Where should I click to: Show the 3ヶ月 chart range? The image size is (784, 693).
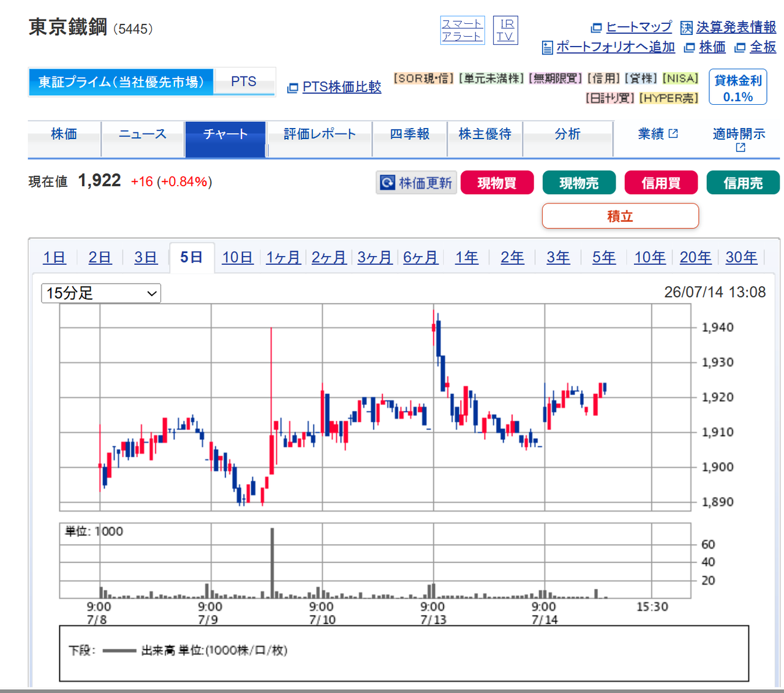coord(375,257)
